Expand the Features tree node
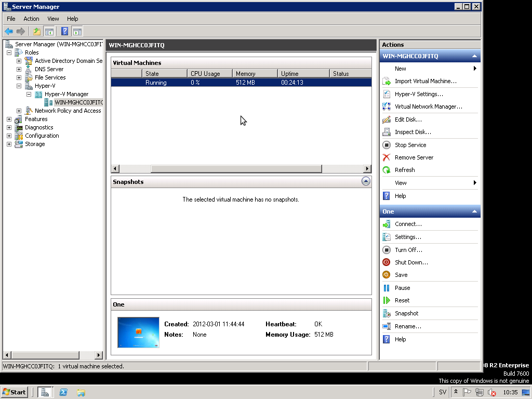Screen dimensions: 532x399 9,119
